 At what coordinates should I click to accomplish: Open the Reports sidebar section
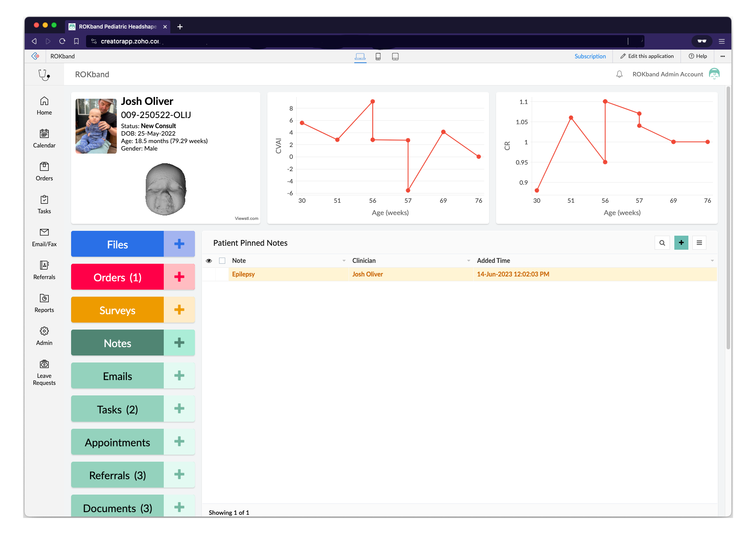(44, 303)
